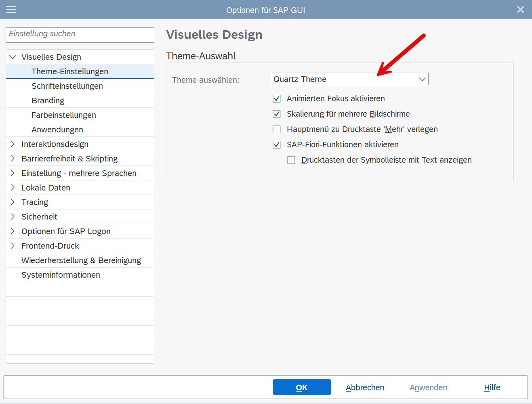Close the SAP GUI options dialog
The height and width of the screenshot is (404, 532).
(520, 10)
